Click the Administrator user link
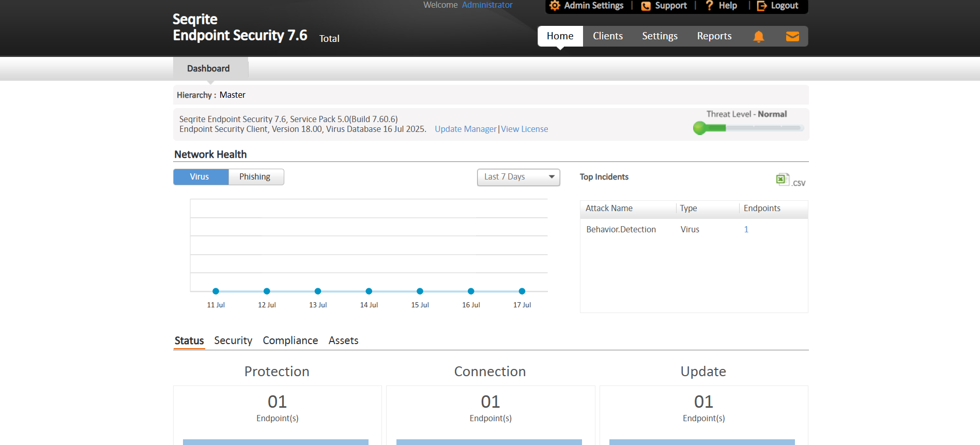Viewport: 980px width, 445px height. click(x=487, y=5)
